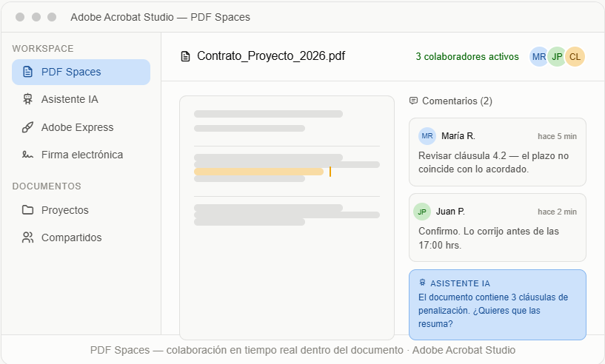Click the DOCUMENTOS section header
Image resolution: width=605 pixels, height=364 pixels.
click(x=47, y=186)
